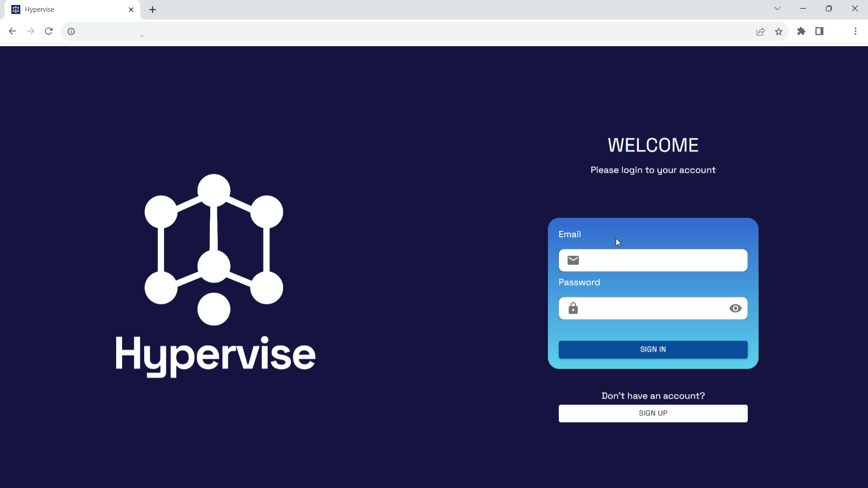Toggle password visibility eye icon
Screen dimensions: 868x488
(735, 308)
